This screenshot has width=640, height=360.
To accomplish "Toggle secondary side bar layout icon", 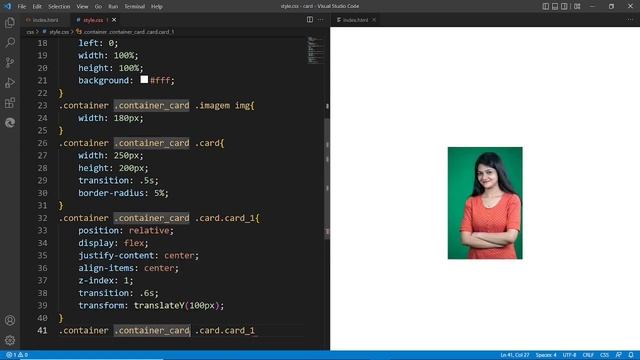I will [564, 6].
